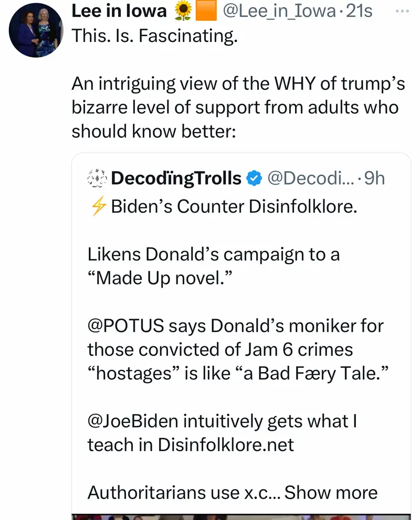Click the blue verified badge
The image size is (420, 520).
(x=254, y=178)
